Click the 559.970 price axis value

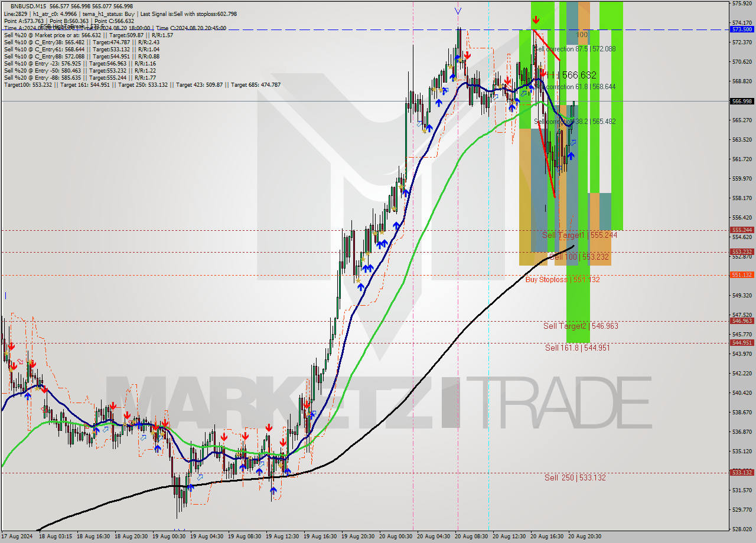[742, 179]
